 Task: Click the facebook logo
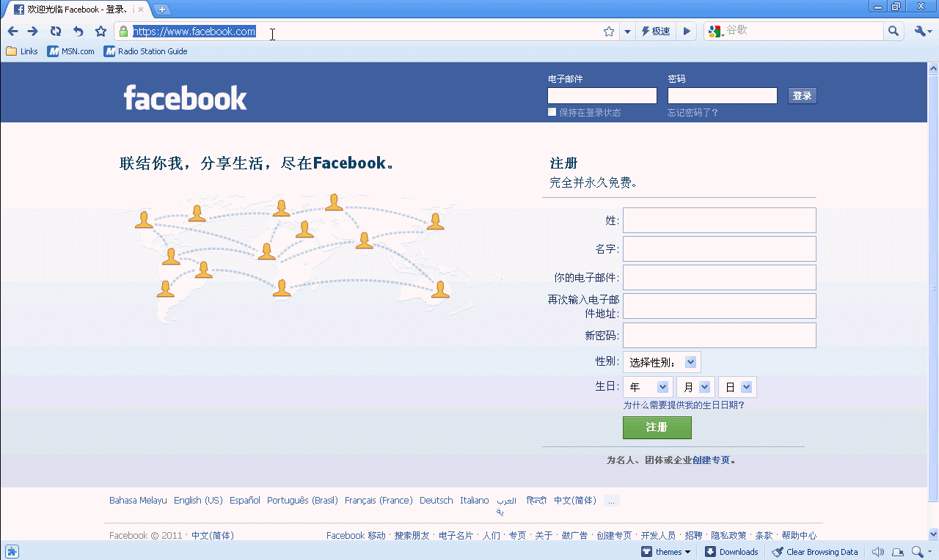coord(185,97)
